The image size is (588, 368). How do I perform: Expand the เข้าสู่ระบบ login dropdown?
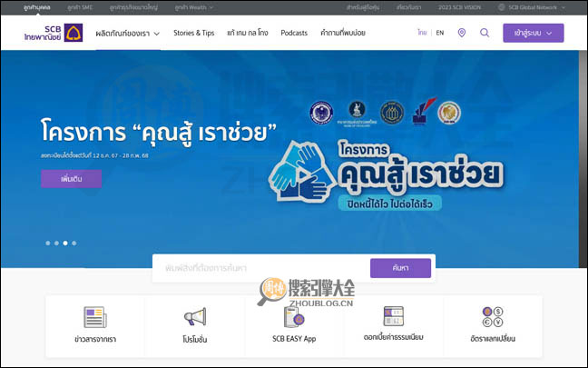coord(534,33)
